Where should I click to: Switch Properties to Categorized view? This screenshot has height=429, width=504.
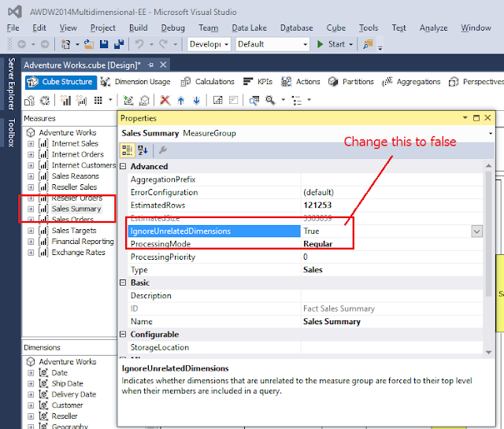127,150
